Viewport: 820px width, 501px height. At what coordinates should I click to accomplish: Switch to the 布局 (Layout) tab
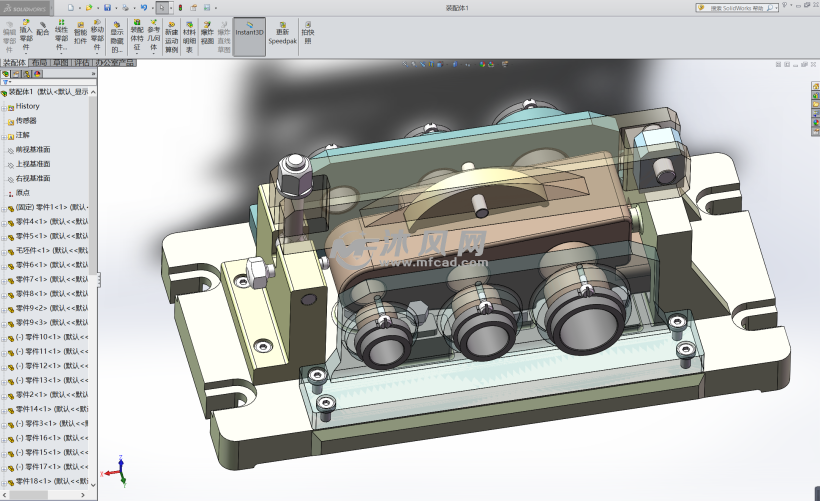38,62
